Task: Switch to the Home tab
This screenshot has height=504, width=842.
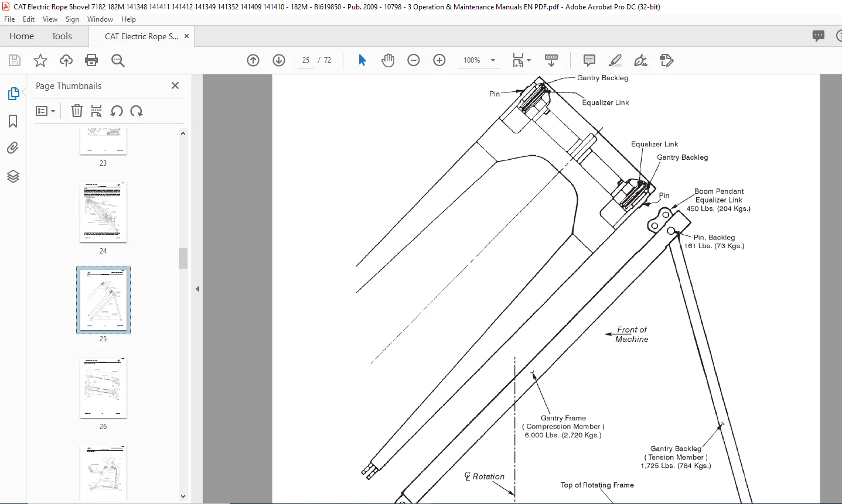Action: pos(22,36)
